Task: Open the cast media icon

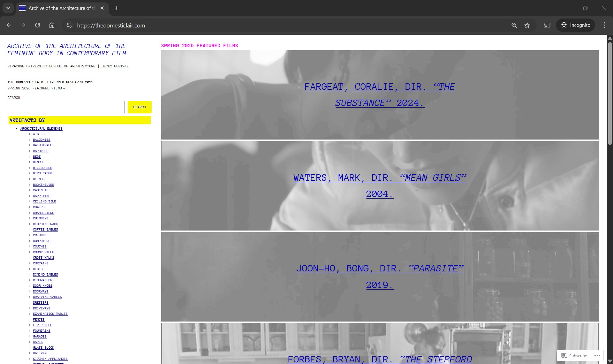Action: pyautogui.click(x=547, y=25)
